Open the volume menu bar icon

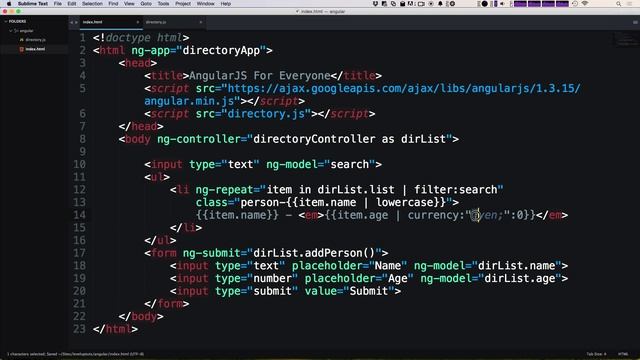click(502, 4)
